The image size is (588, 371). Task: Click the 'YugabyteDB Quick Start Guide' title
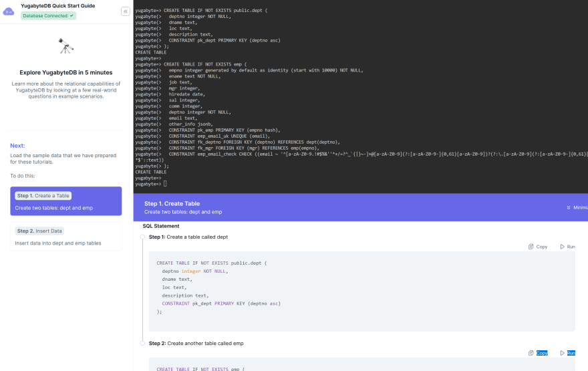57,5
